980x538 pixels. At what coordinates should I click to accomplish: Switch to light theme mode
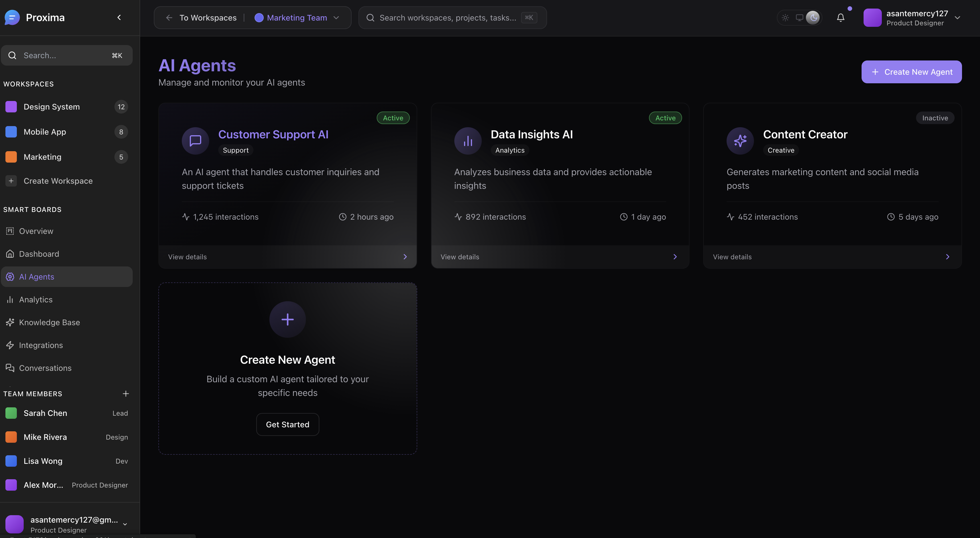coord(785,17)
